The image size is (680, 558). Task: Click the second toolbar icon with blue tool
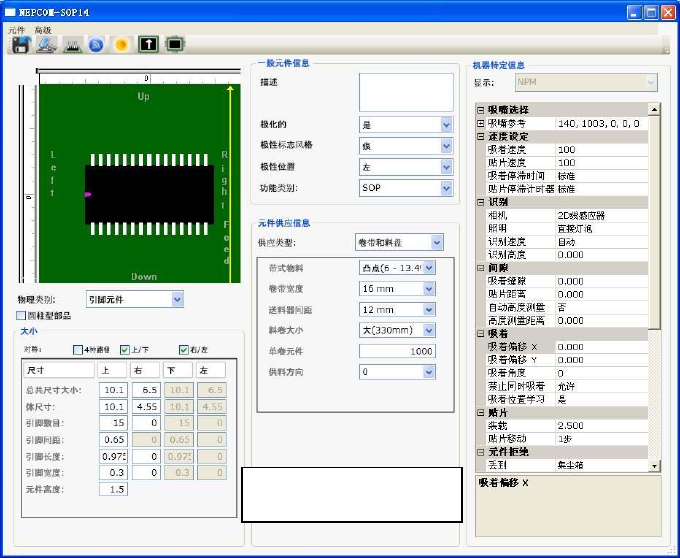tap(46, 45)
